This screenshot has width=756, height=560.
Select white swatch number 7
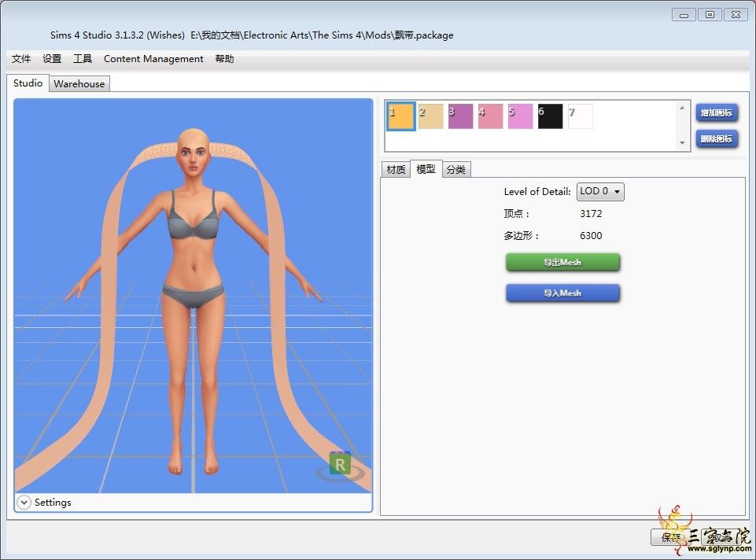click(580, 116)
